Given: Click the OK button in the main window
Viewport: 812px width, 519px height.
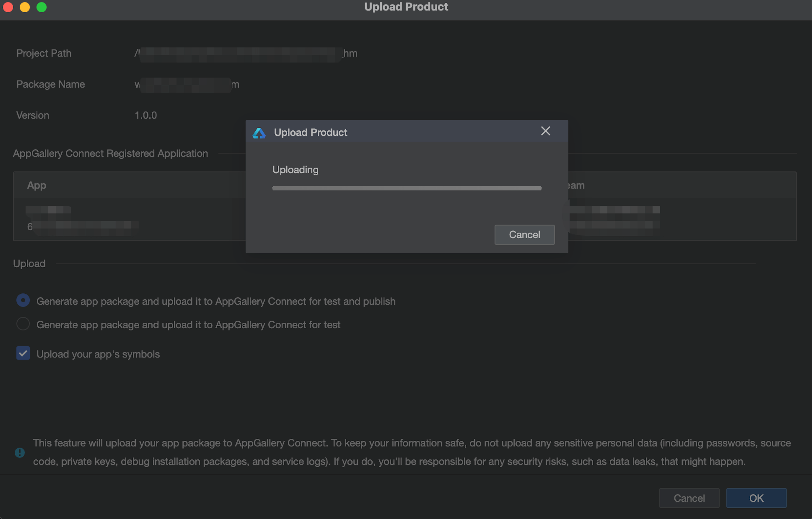Looking at the screenshot, I should tap(756, 498).
